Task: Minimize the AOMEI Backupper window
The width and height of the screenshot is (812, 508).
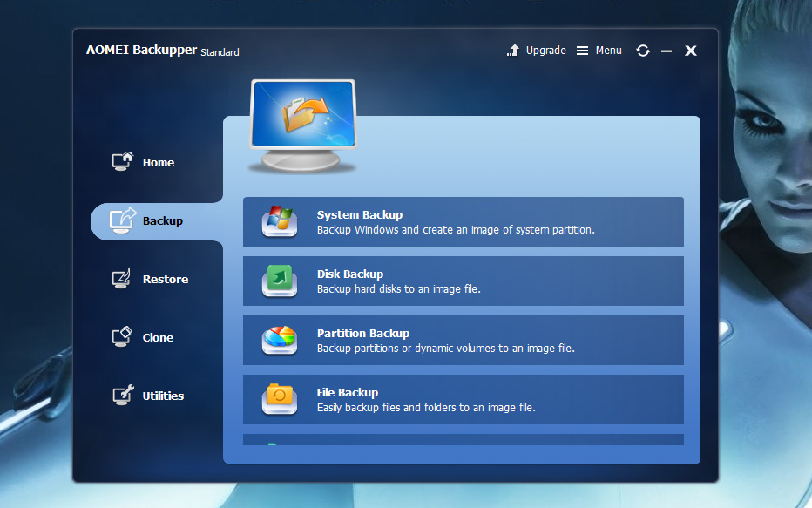Action: click(x=667, y=51)
